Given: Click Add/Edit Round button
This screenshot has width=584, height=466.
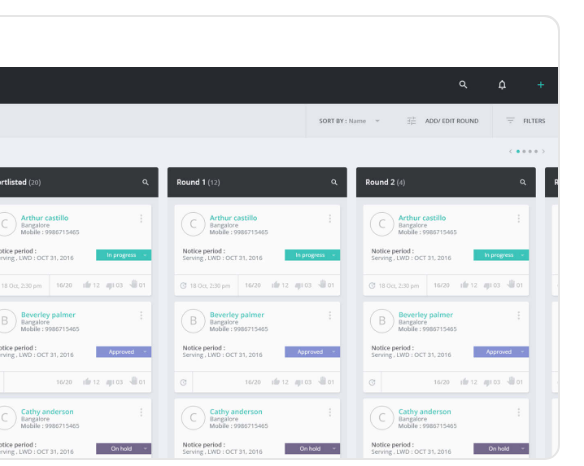Looking at the screenshot, I should coord(442,121).
